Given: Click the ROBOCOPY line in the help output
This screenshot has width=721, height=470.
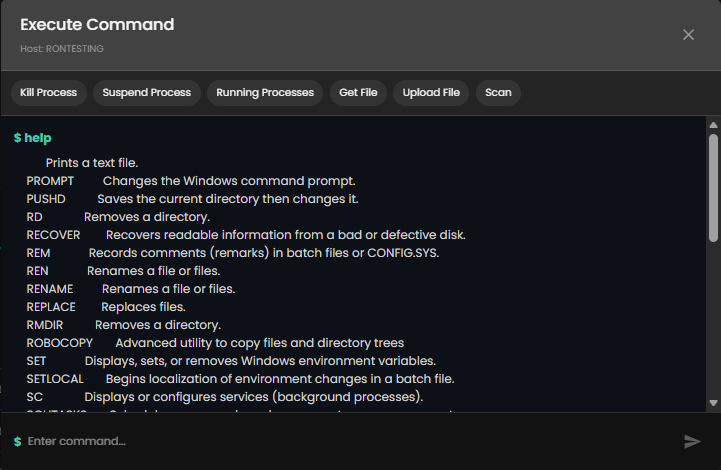Looking at the screenshot, I should [x=60, y=343].
